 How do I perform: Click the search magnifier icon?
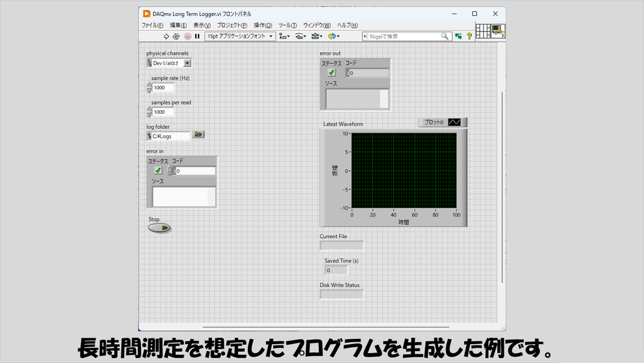445,36
